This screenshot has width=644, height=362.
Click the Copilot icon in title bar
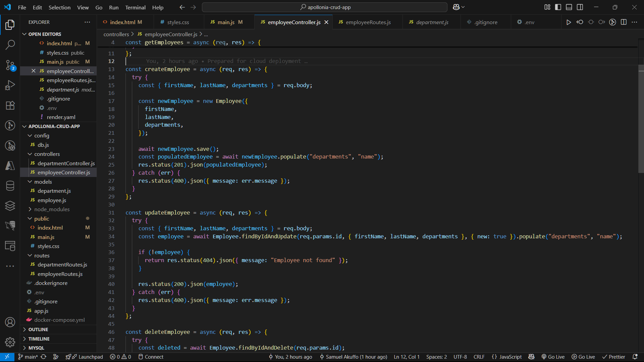point(456,7)
